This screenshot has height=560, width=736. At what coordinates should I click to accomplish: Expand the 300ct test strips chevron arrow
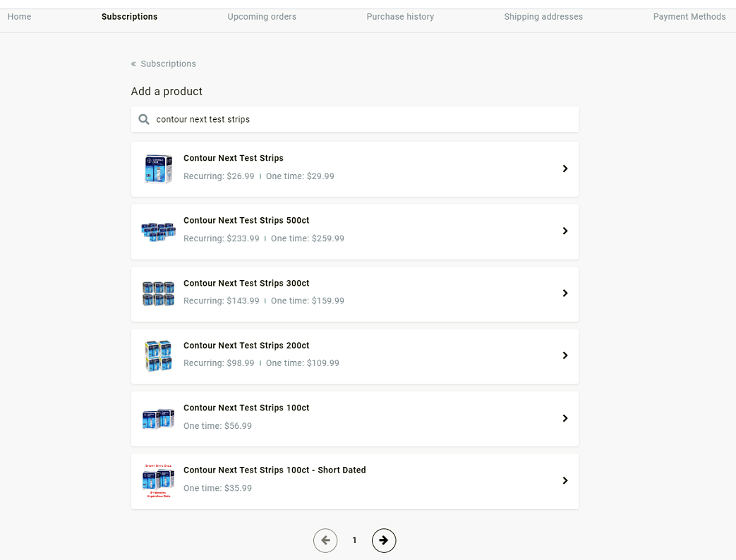(x=565, y=293)
